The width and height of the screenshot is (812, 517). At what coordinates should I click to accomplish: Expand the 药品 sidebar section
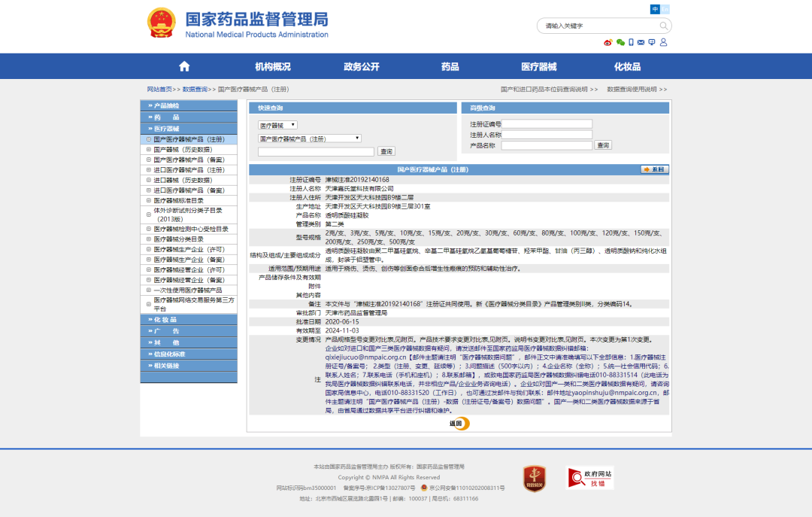click(189, 117)
